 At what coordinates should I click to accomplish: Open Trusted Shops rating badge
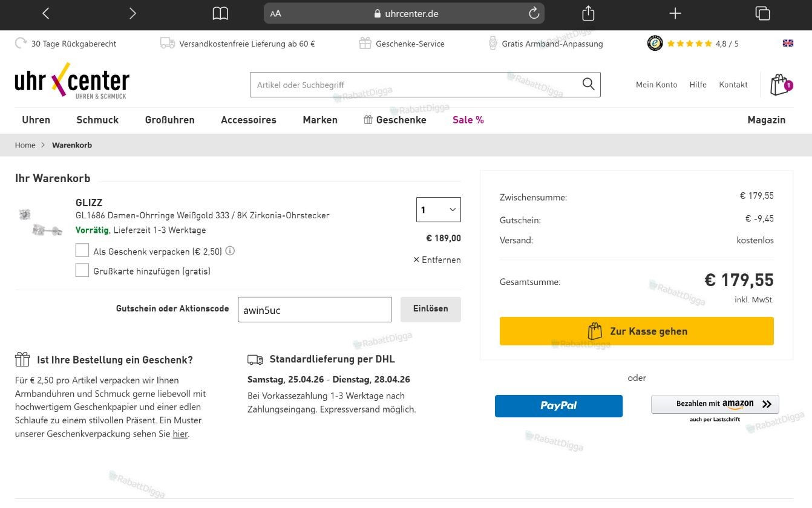pos(655,43)
